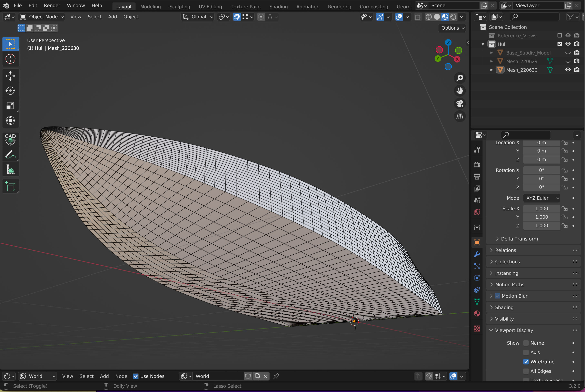This screenshot has height=392, width=585.
Task: Open the Object Mode dropdown
Action: pyautogui.click(x=42, y=17)
